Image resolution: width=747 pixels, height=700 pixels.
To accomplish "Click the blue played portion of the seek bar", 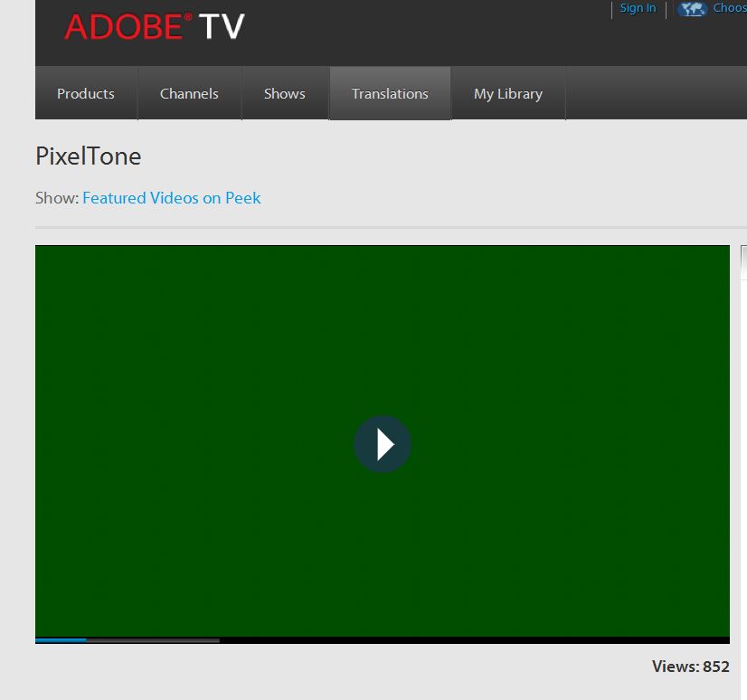I will click(59, 639).
